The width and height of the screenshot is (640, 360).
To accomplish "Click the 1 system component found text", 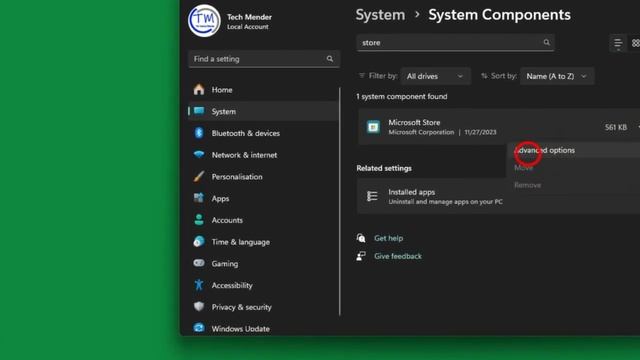I will point(401,96).
